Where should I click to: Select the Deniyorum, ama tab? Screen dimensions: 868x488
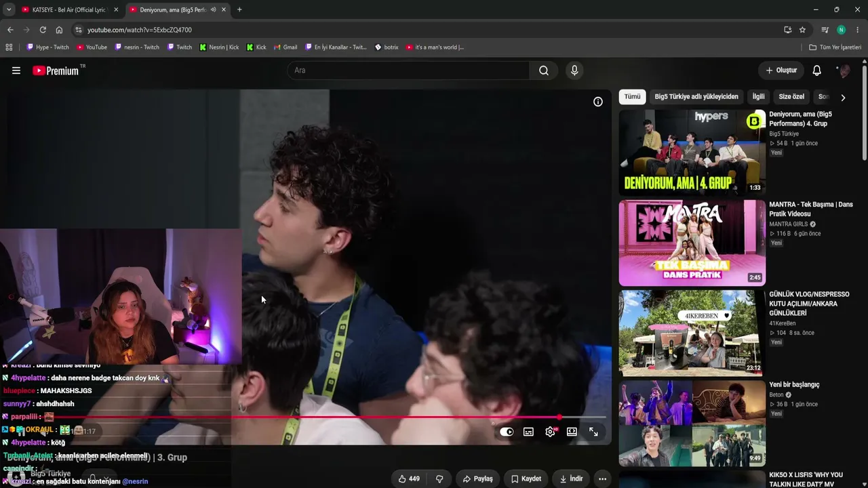172,9
